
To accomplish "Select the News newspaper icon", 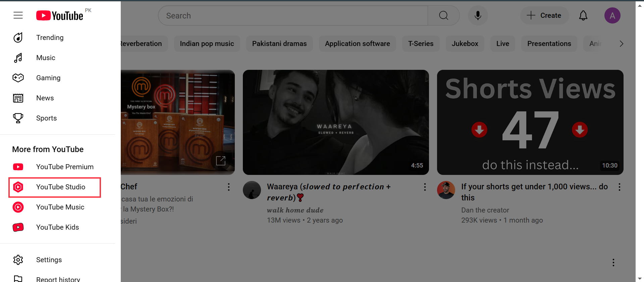I will point(18,98).
